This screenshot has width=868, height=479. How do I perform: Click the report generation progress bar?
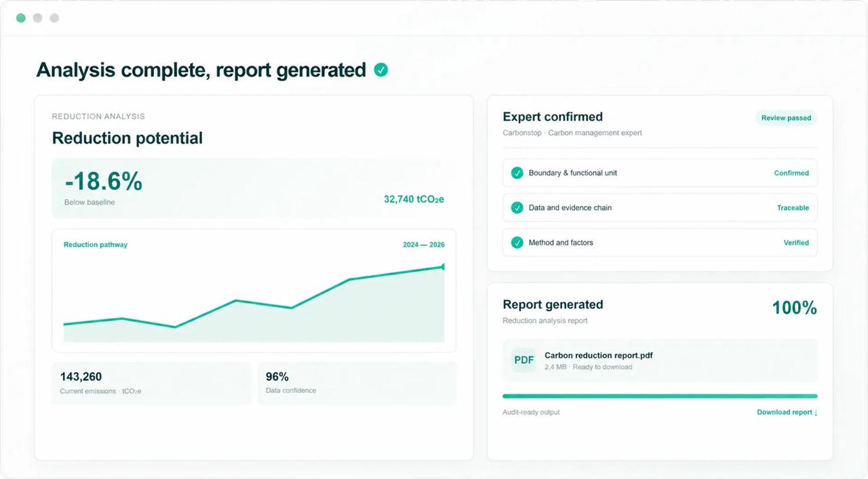(660, 396)
